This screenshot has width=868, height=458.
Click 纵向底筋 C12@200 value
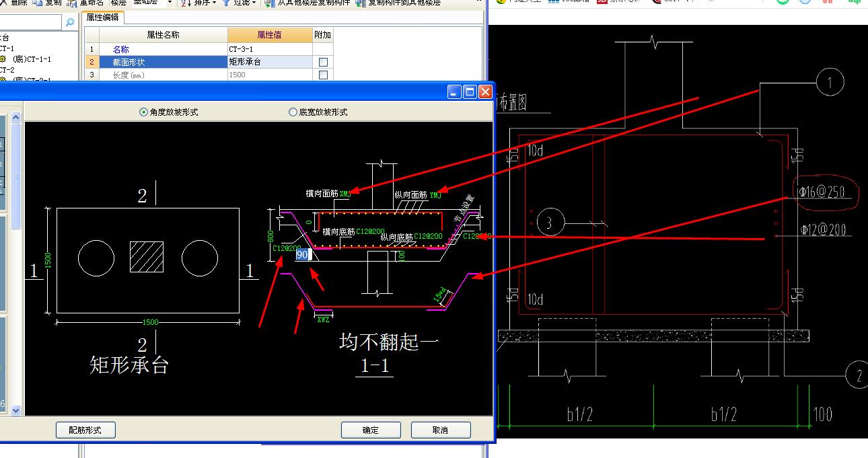[x=428, y=237]
